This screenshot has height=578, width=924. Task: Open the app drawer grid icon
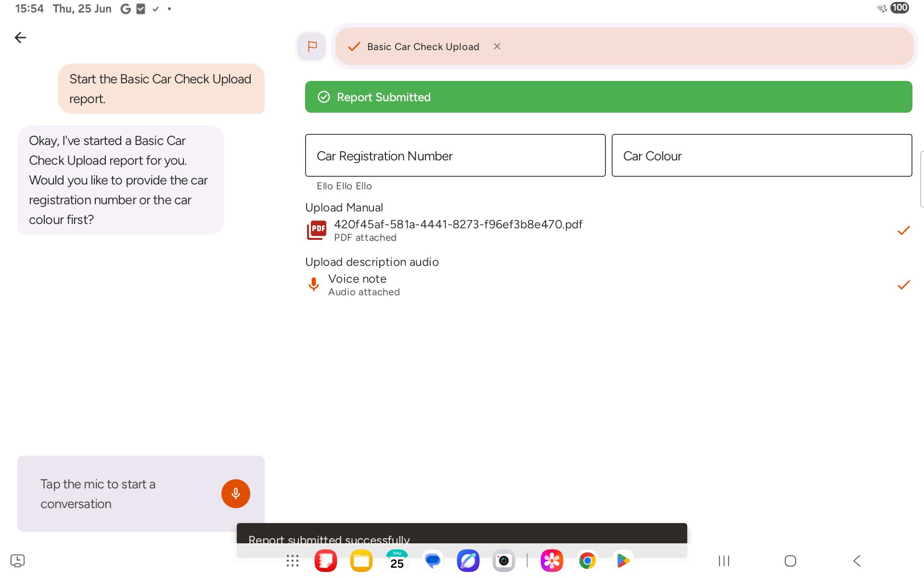pos(292,561)
